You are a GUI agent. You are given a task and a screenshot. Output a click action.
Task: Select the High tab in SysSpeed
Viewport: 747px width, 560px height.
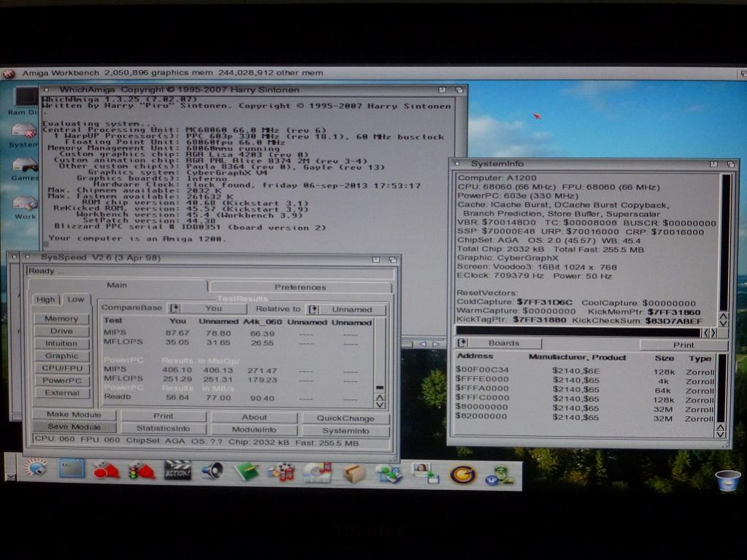[46, 299]
